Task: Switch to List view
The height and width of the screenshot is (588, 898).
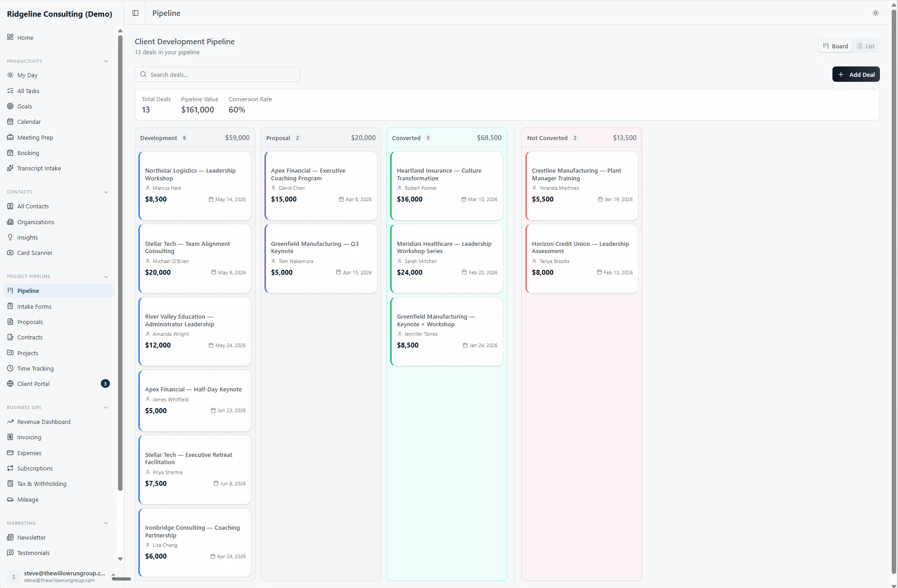Action: 865,46
